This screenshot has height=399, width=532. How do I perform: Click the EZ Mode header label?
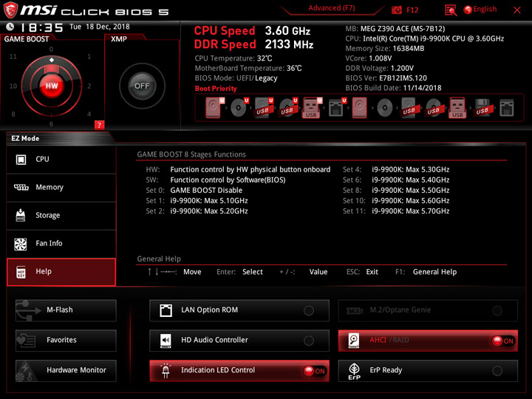coord(25,138)
